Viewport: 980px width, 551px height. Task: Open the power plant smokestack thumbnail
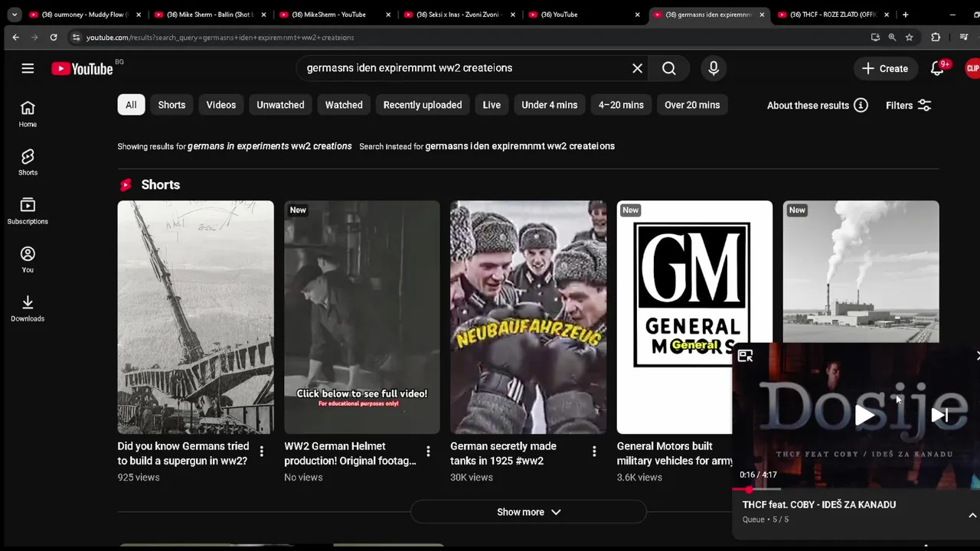tap(861, 272)
